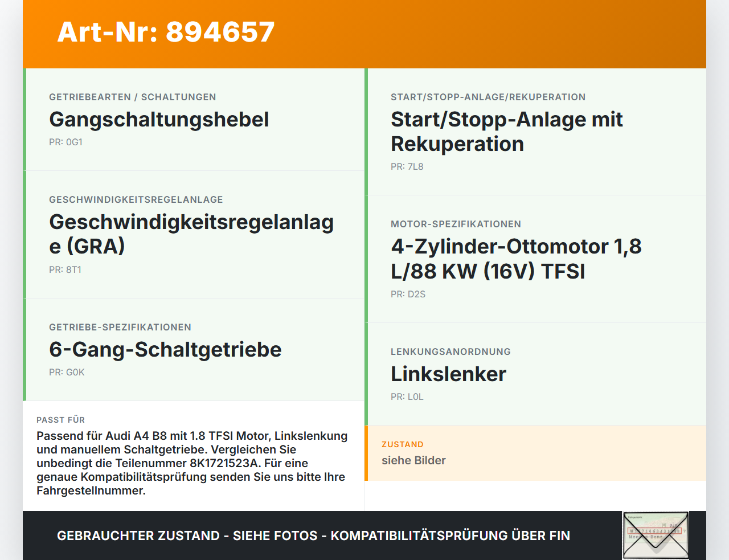Viewport: 729px width, 560px height.
Task: Click the 'GETRIEBEARTEN / SCHALTUNGEN' label
Action: [133, 97]
